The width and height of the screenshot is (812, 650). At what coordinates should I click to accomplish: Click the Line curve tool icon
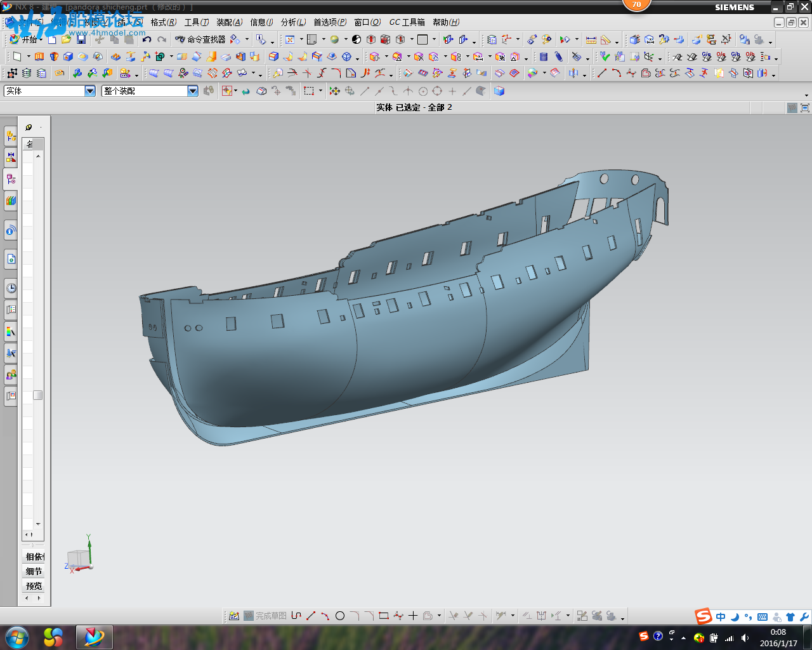(x=602, y=74)
